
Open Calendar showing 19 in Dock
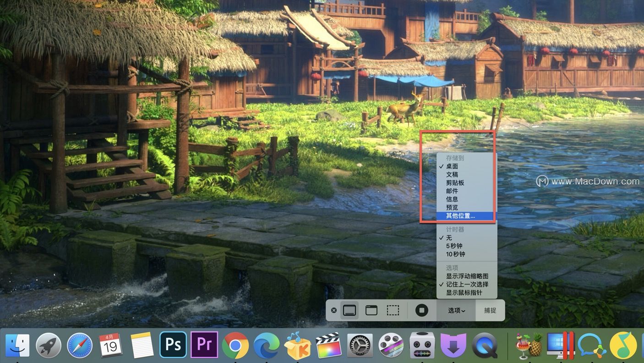(x=111, y=345)
